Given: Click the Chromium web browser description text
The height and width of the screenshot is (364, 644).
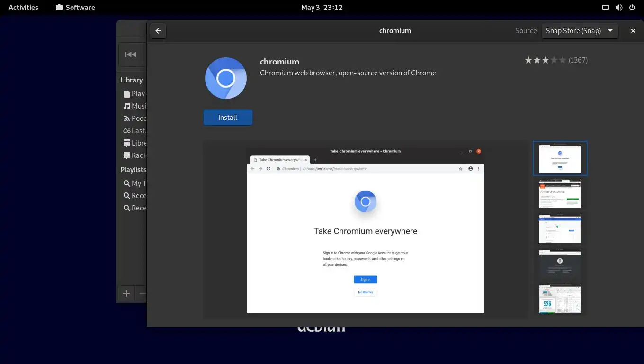Looking at the screenshot, I should (x=348, y=73).
